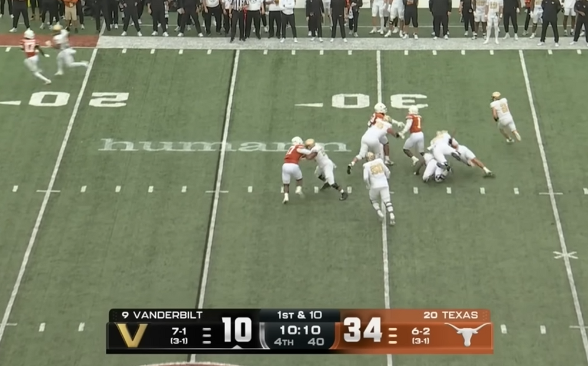Screen dimensions: 588x366
Task: Click the Vanderbilt score of 10
Action: pyautogui.click(x=236, y=330)
